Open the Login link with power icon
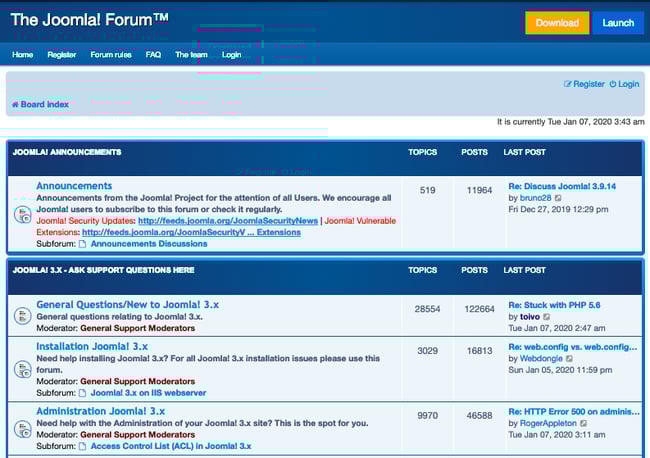650x458 pixels. point(624,84)
